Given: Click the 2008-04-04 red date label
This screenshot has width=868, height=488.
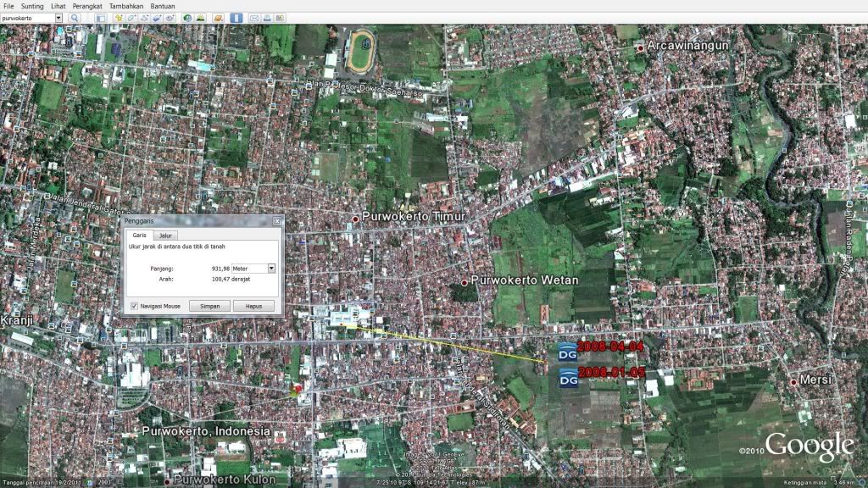Looking at the screenshot, I should click(x=610, y=347).
